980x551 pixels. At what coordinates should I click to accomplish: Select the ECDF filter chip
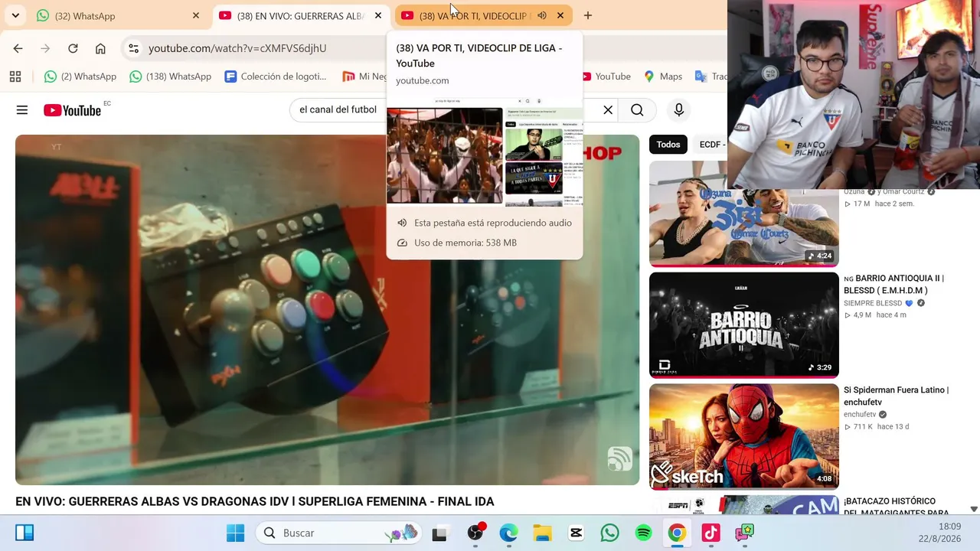[711, 145]
